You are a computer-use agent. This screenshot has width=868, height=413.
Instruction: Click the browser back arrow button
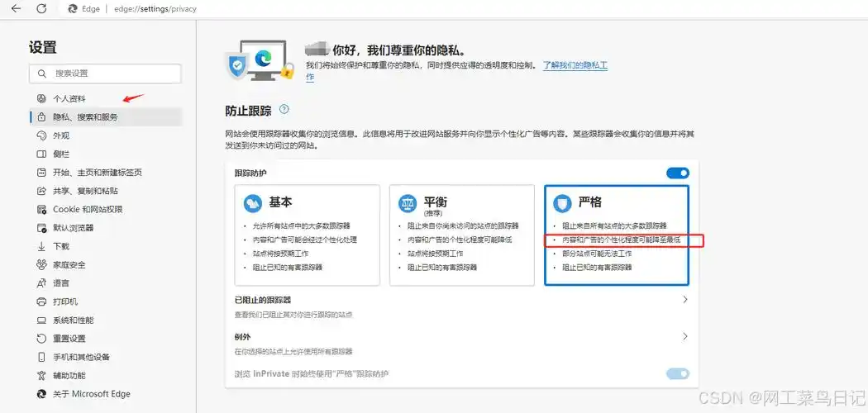17,8
